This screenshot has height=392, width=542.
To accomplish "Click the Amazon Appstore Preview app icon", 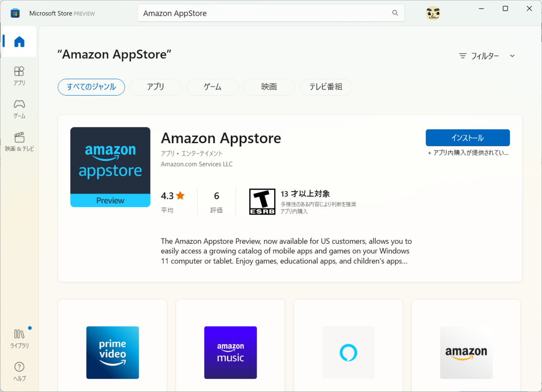I will tap(110, 167).
